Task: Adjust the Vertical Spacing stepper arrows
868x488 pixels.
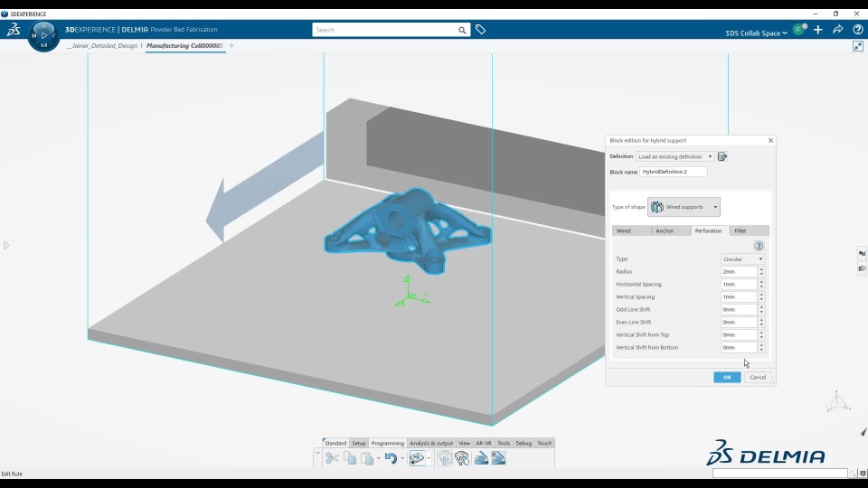Action: tap(761, 297)
